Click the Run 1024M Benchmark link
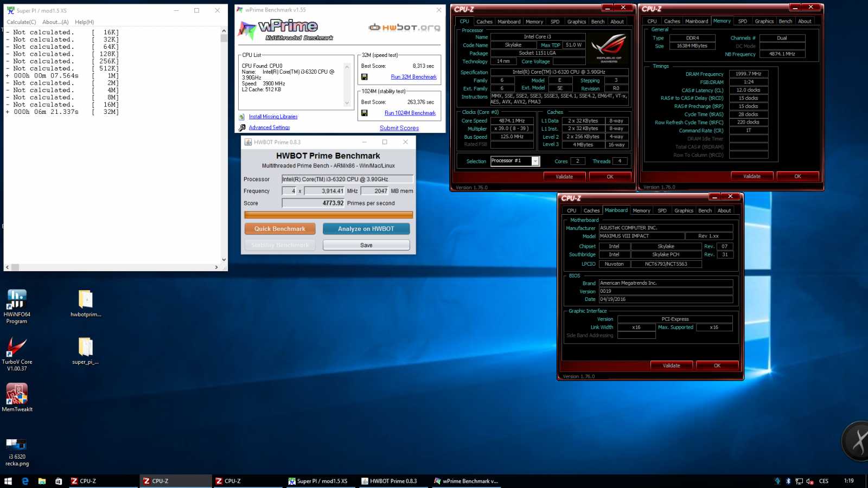 point(410,113)
